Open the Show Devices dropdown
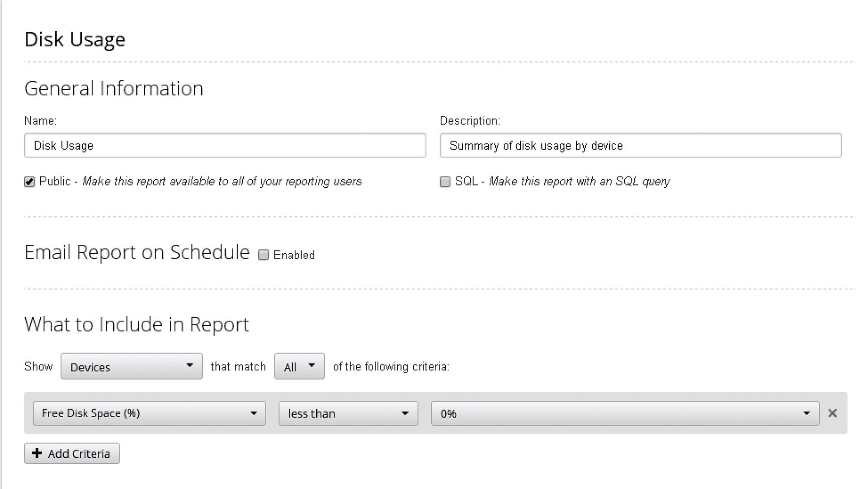This screenshot has width=868, height=489. click(131, 366)
